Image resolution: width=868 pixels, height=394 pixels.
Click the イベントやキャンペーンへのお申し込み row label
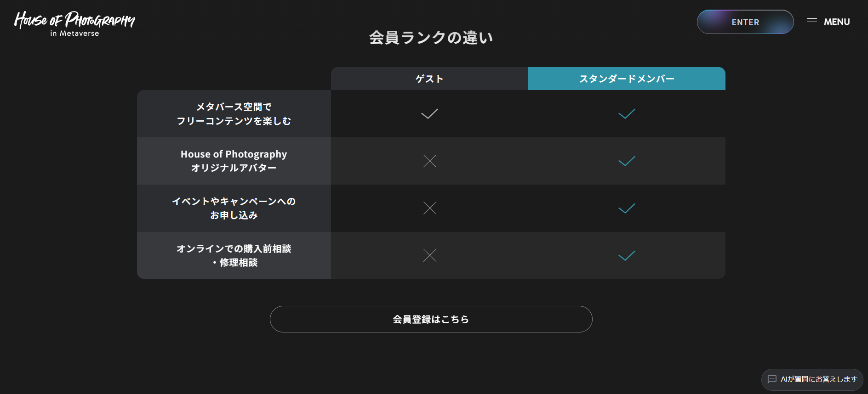click(234, 208)
